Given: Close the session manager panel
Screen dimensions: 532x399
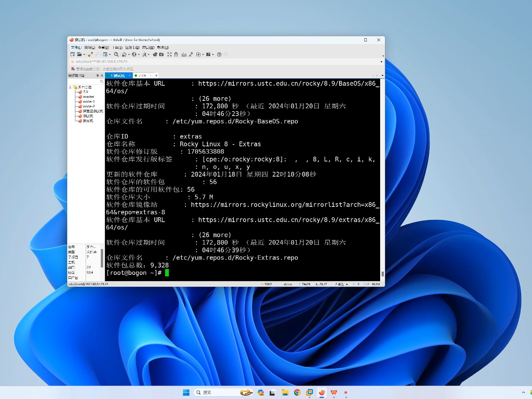Looking at the screenshot, I should tap(102, 75).
